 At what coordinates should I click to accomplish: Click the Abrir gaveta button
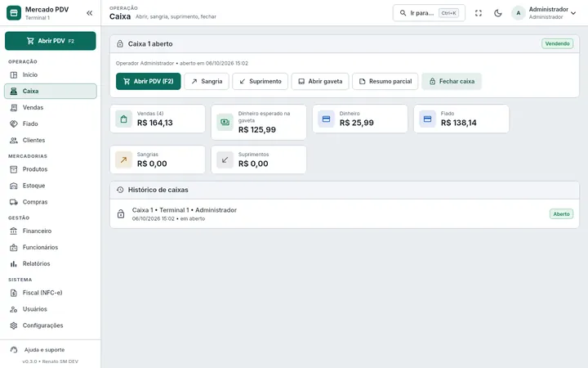[320, 82]
